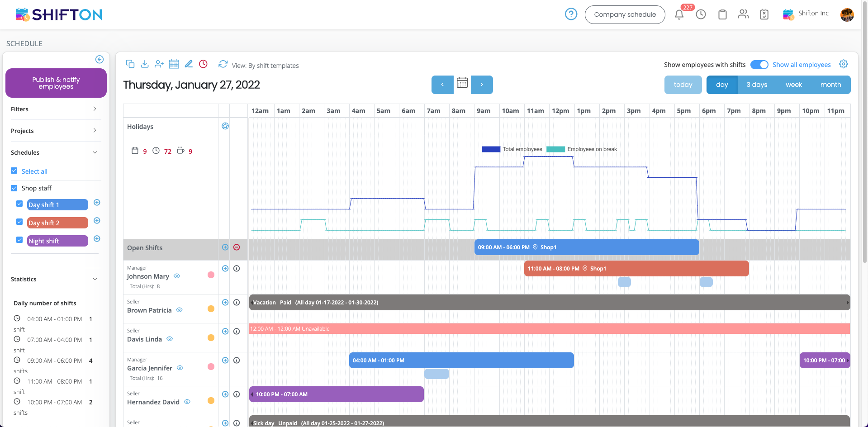Click the copy schedule icon in toolbar
Viewport: 868px width, 427px height.
coord(130,64)
